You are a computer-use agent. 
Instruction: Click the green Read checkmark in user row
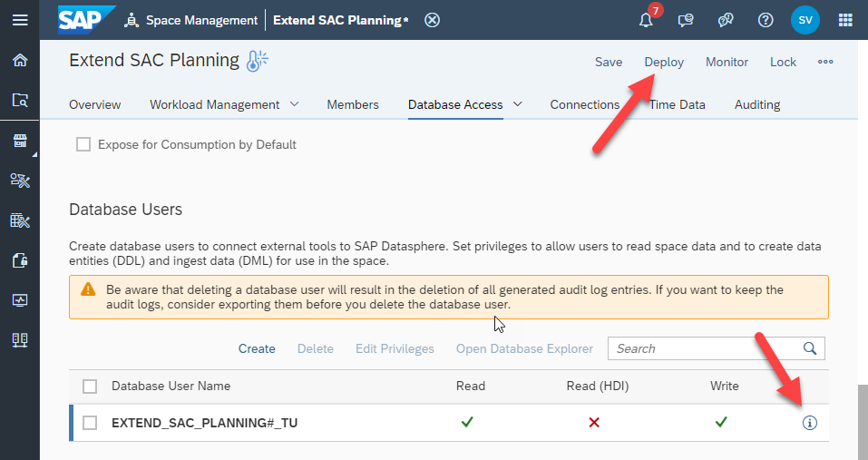(467, 423)
